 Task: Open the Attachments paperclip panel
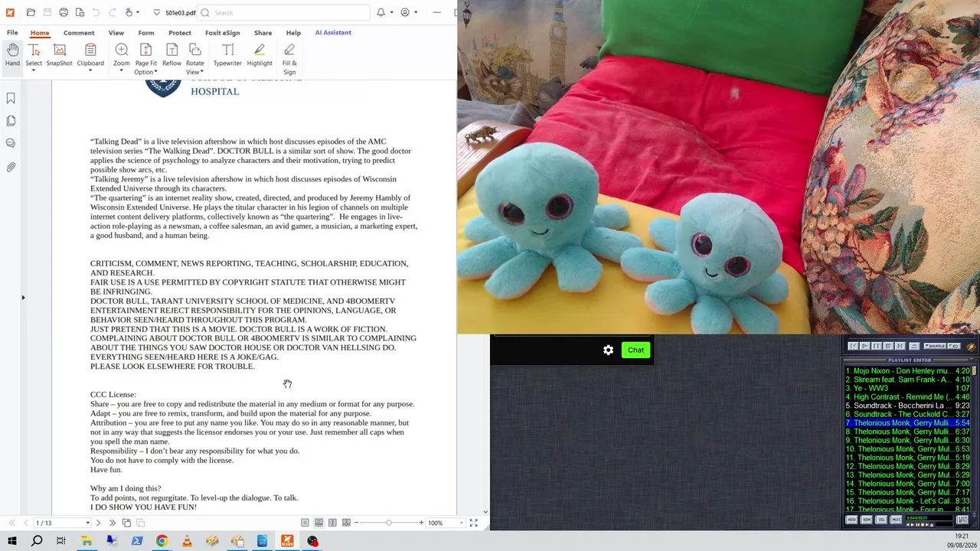coord(11,167)
